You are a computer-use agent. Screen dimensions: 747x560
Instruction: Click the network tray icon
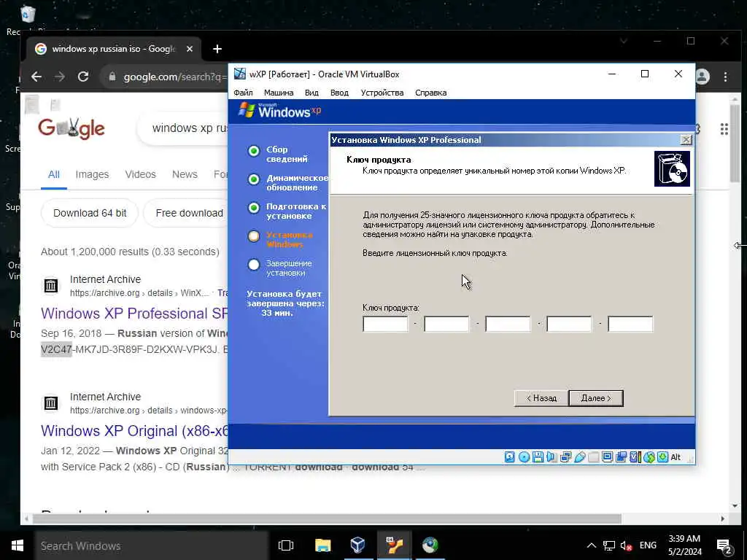(609, 545)
